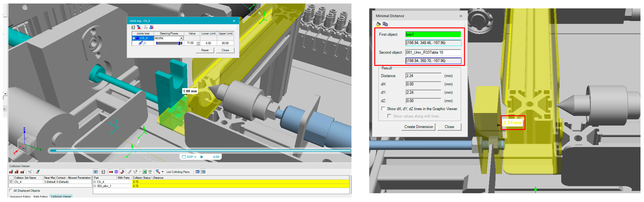Switch to the Path Editor tab

click(41, 197)
